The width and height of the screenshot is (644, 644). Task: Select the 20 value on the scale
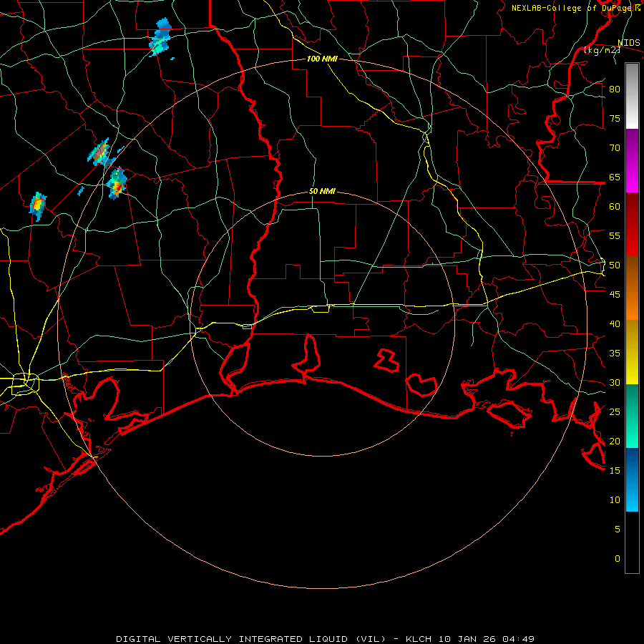615,441
